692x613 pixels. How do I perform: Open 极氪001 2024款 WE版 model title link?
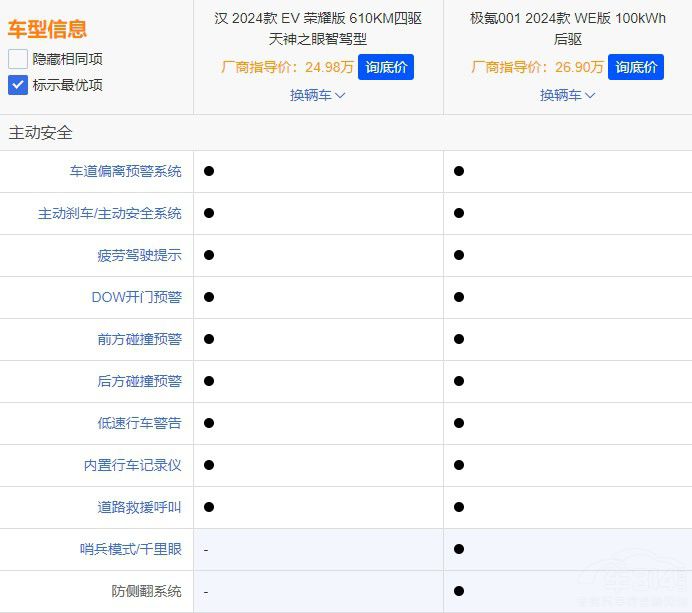pos(568,28)
